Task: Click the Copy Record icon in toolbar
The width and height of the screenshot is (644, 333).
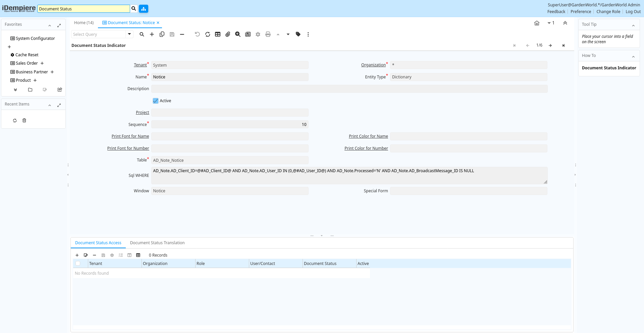Action: click(x=162, y=34)
